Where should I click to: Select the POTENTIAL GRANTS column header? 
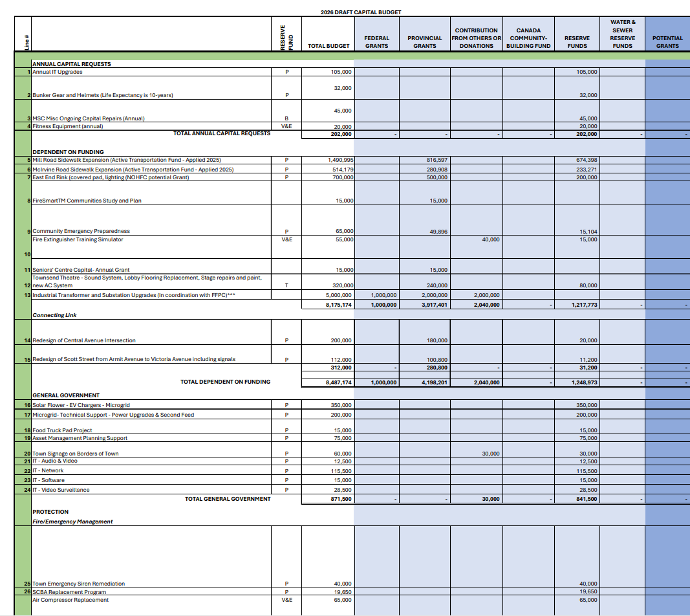click(x=667, y=42)
